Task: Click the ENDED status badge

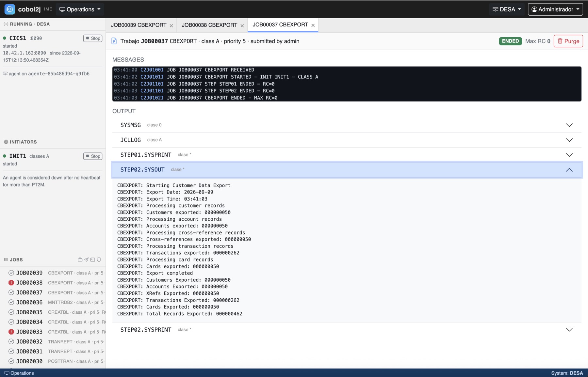Action: point(510,41)
